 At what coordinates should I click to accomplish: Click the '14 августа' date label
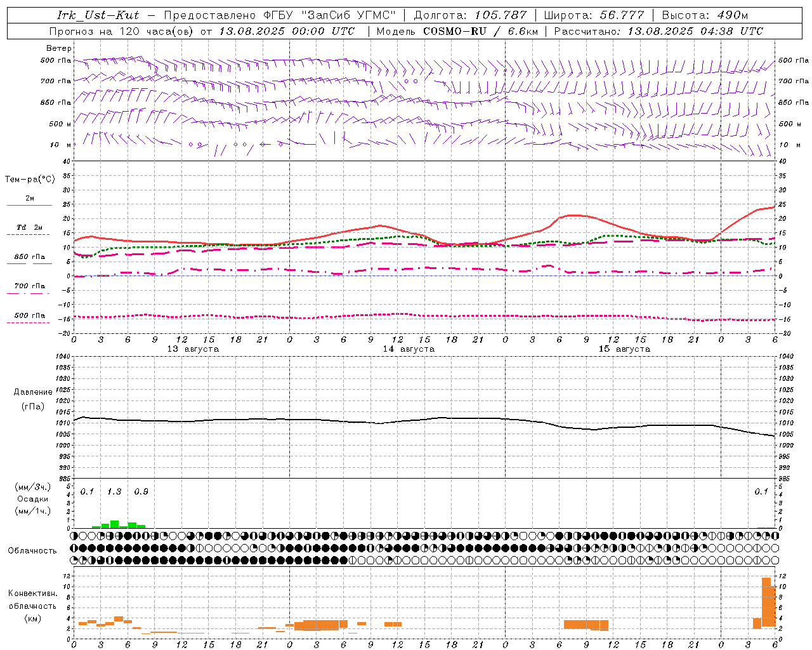409,349
